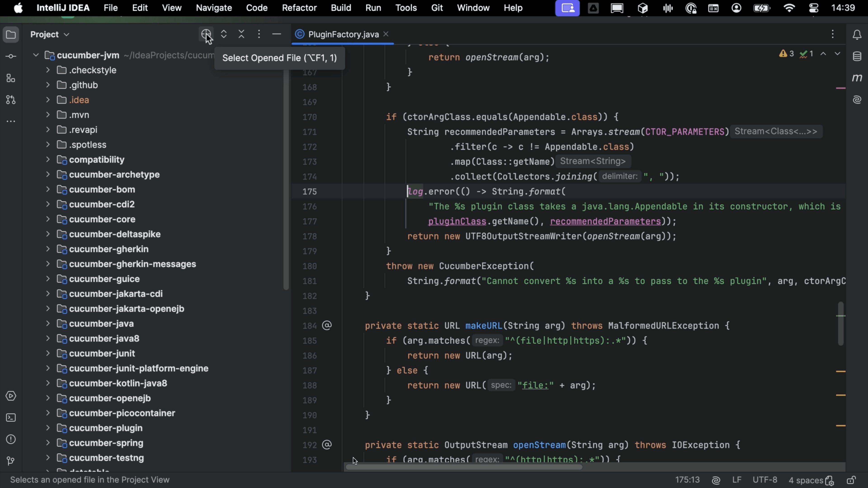This screenshot has height=488, width=868.
Task: Toggle read-only lock in status bar
Action: [x=851, y=480]
